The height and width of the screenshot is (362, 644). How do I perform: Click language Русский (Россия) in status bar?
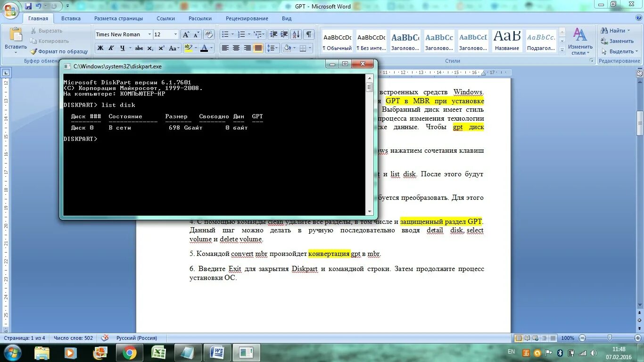coord(137,338)
